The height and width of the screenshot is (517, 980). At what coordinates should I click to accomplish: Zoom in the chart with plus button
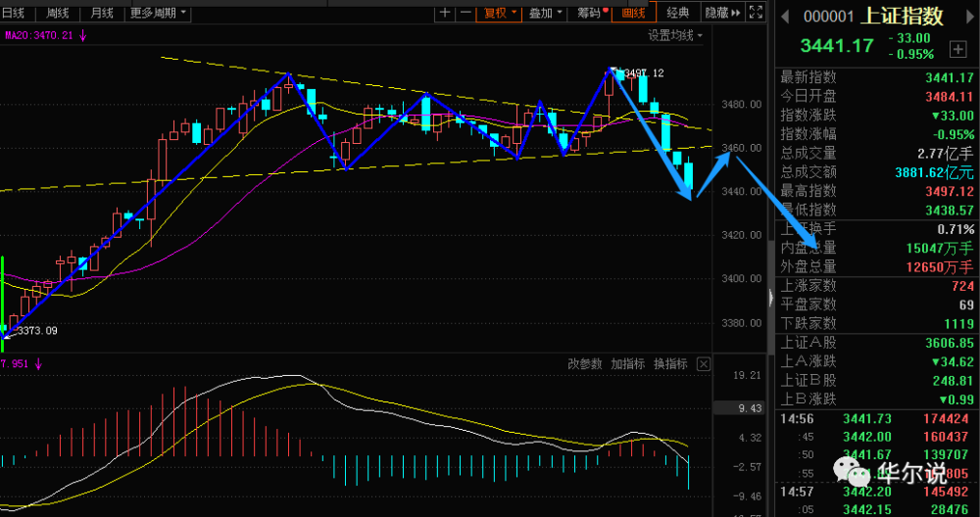point(444,12)
